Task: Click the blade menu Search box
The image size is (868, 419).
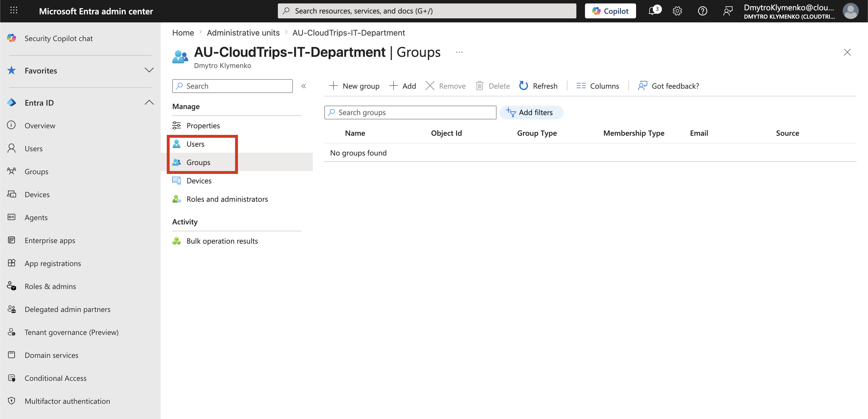Action: coord(232,86)
